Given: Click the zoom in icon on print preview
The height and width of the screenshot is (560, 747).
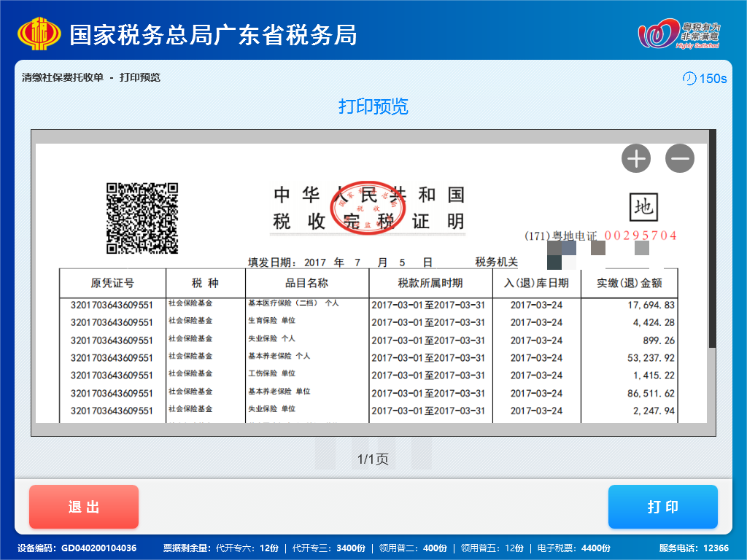Looking at the screenshot, I should point(635,157).
